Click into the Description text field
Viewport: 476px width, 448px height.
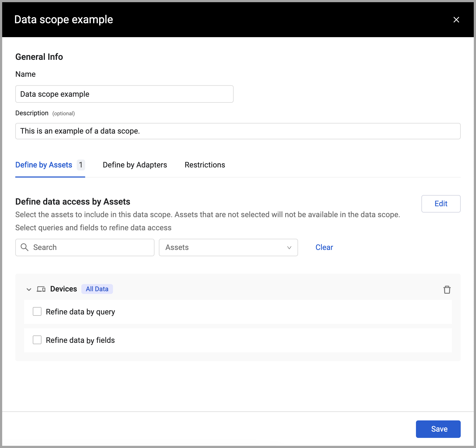click(238, 131)
